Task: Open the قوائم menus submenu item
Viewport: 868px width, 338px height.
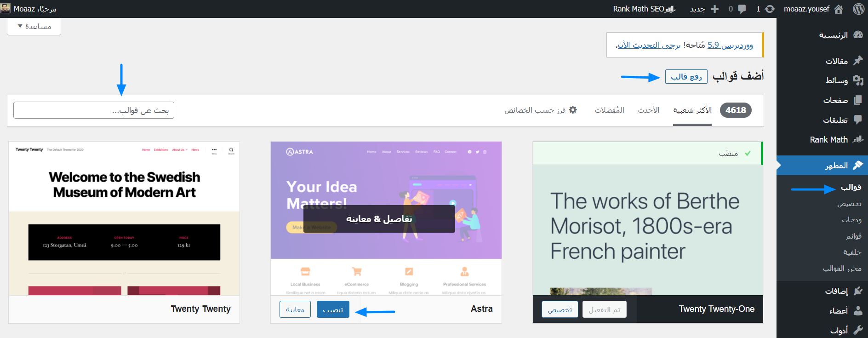Action: tap(854, 236)
